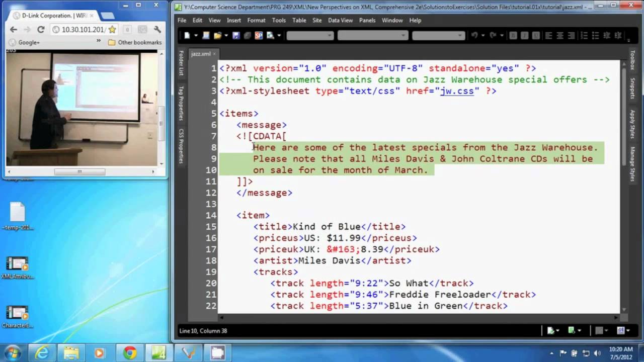Click Chrome reload button
The width and height of the screenshot is (644, 362).
(41, 30)
